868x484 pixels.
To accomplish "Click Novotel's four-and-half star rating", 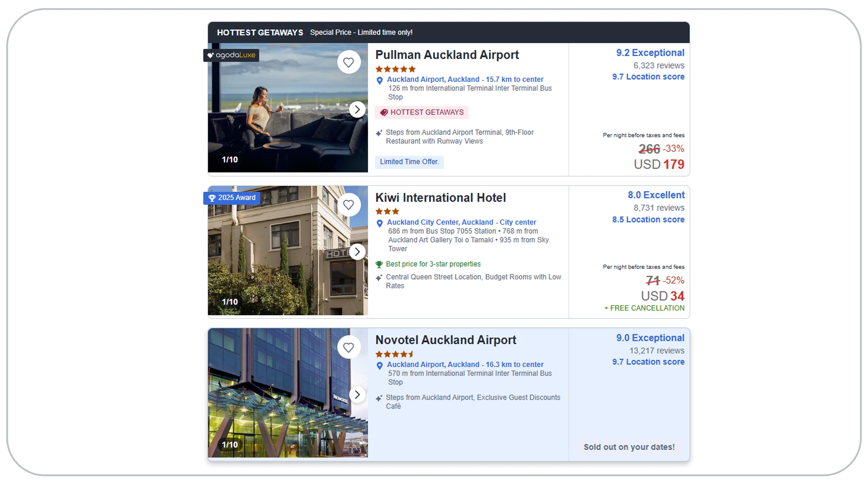I will click(x=394, y=354).
